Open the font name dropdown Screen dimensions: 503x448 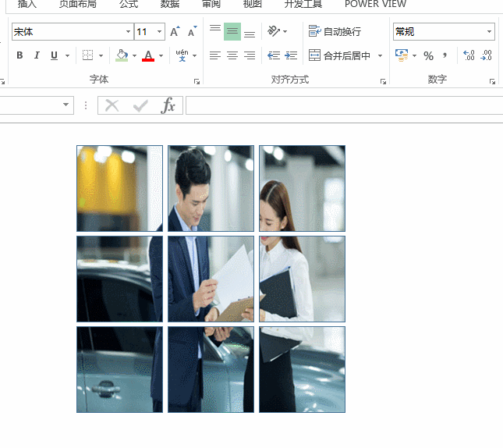click(128, 32)
